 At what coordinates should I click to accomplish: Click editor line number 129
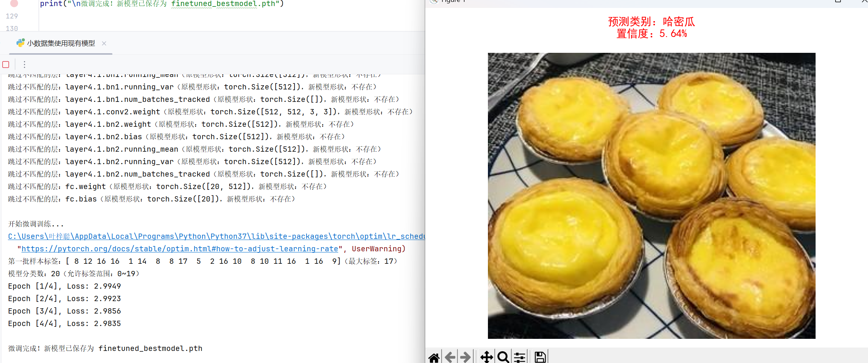pyautogui.click(x=12, y=16)
